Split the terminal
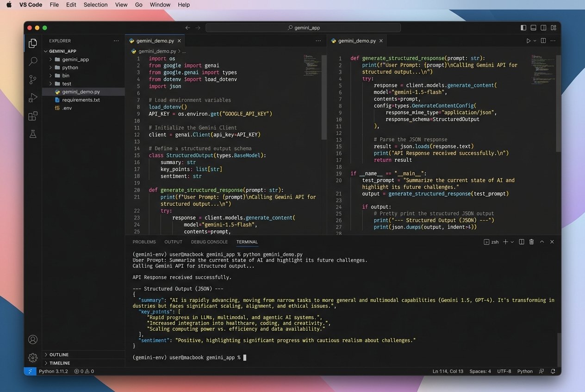The height and width of the screenshot is (392, 585). tap(522, 242)
